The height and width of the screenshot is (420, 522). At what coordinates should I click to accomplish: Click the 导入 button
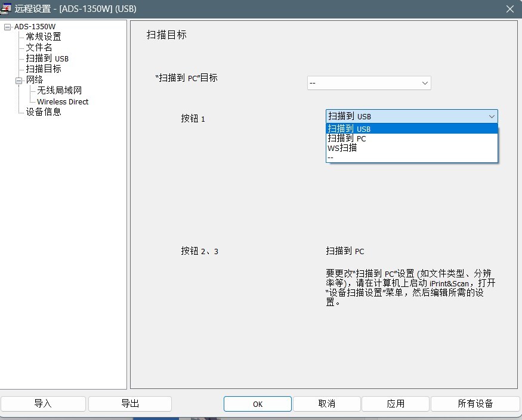tap(43, 404)
